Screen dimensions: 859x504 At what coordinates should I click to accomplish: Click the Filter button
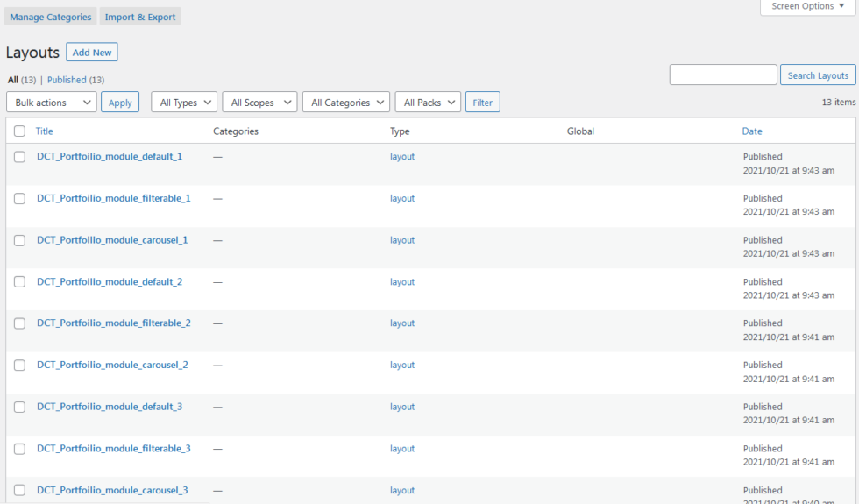(482, 103)
